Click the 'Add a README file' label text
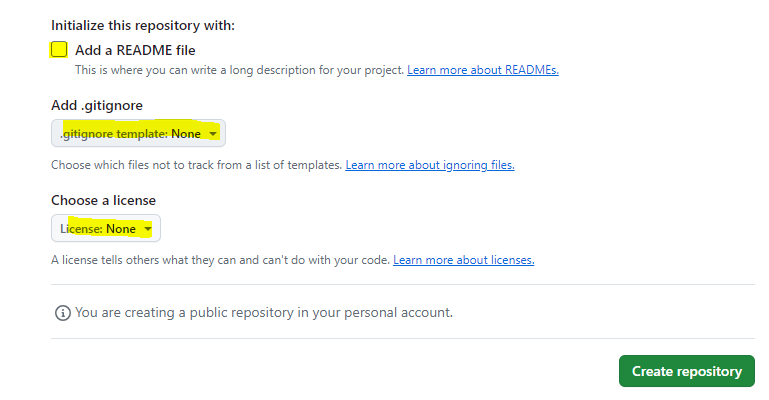The height and width of the screenshot is (400, 769). point(135,50)
